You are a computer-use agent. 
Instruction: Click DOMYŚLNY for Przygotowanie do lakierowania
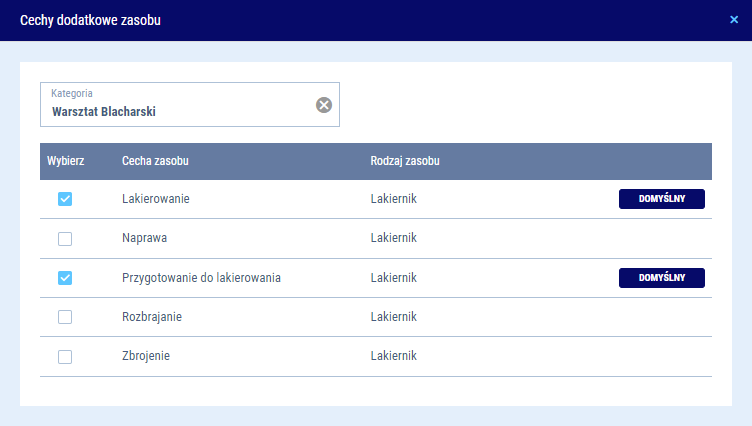(x=661, y=278)
